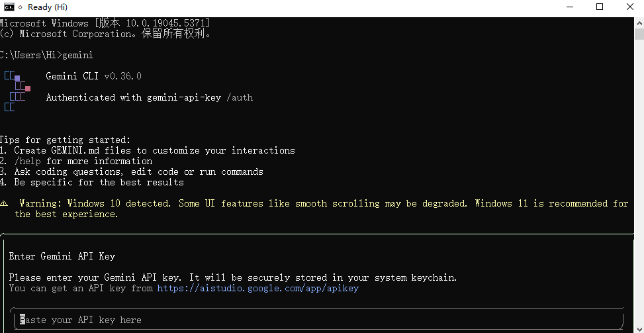The image size is (644, 333).
Task: Click Tips for getting started heading
Action: pyautogui.click(x=65, y=140)
